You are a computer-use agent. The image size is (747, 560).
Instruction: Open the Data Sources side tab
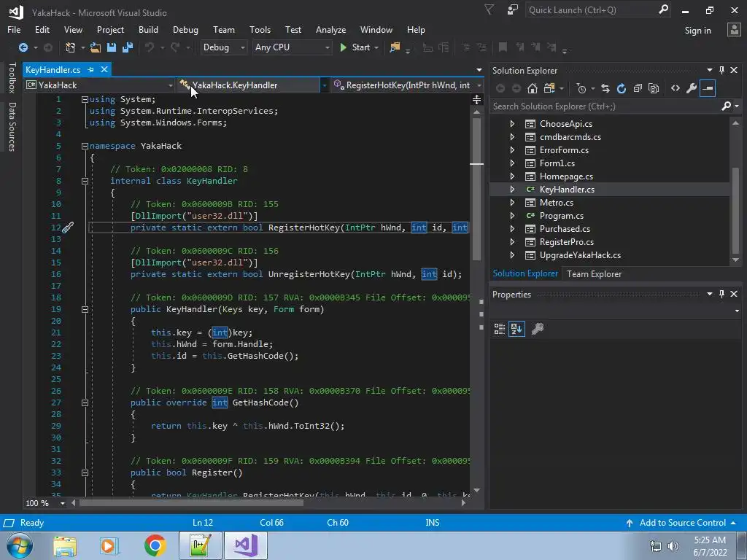(x=12, y=127)
